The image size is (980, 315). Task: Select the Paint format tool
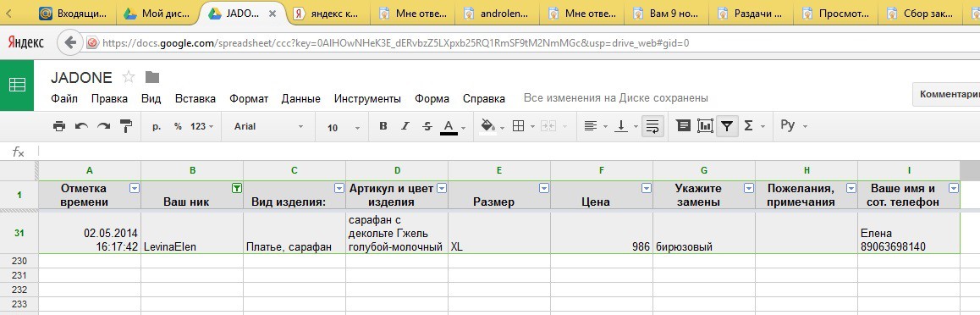[x=126, y=126]
